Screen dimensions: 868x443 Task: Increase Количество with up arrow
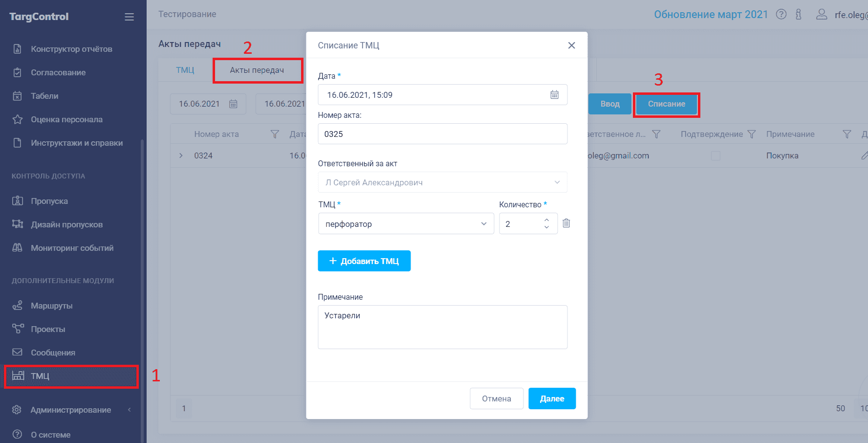point(546,220)
